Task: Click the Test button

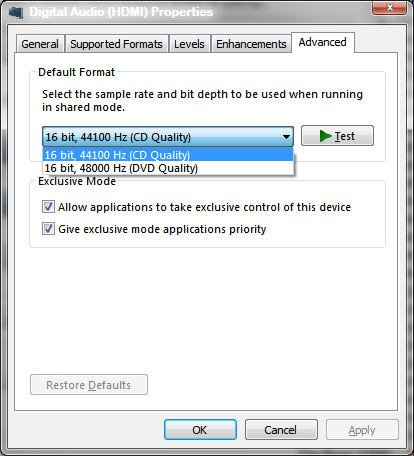Action: pyautogui.click(x=337, y=136)
